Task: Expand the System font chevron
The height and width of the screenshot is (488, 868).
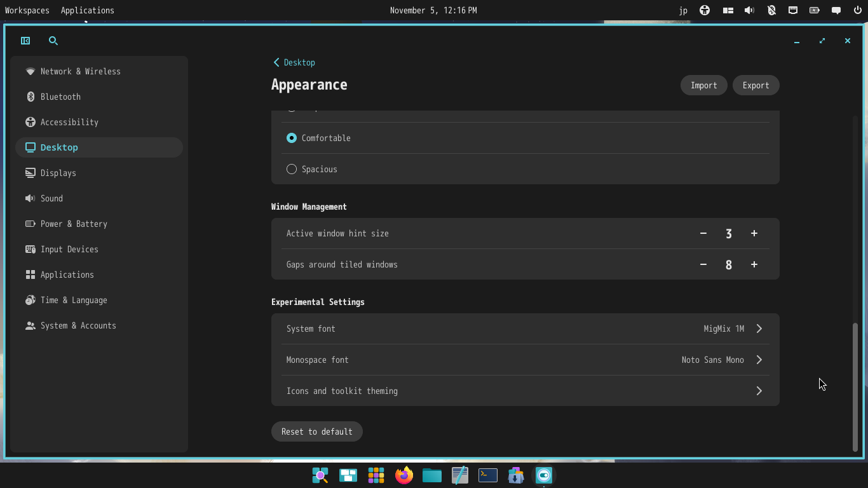Action: click(x=759, y=329)
